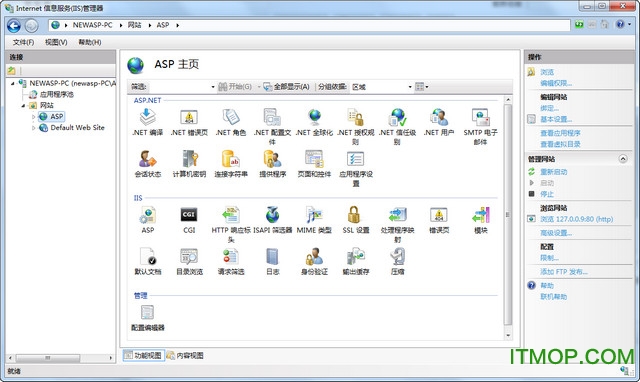The height and width of the screenshot is (382, 640).
Task: Expand the Default Web Site tree node
Action: [x=33, y=128]
